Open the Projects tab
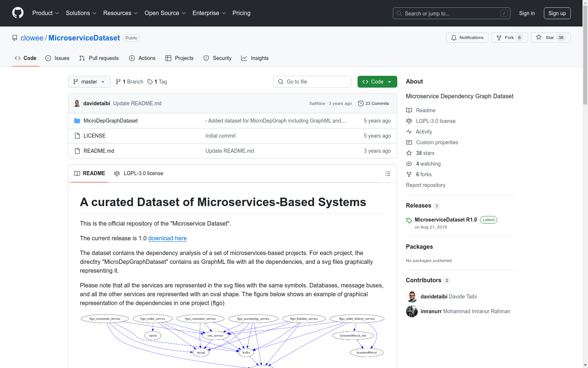 pos(179,58)
